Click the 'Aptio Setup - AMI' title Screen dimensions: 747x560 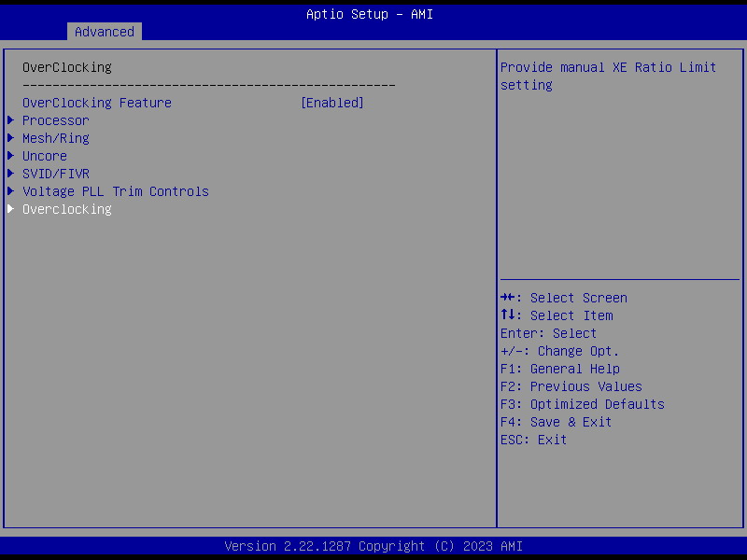370,14
